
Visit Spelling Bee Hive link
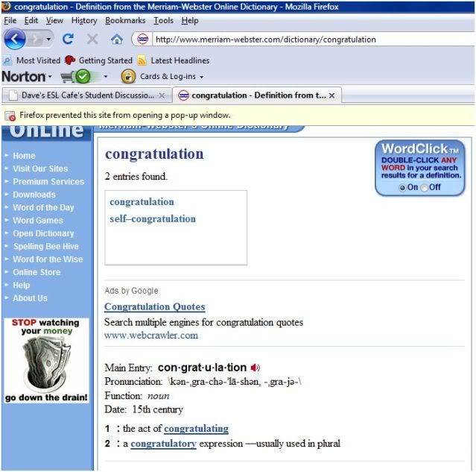coord(46,246)
